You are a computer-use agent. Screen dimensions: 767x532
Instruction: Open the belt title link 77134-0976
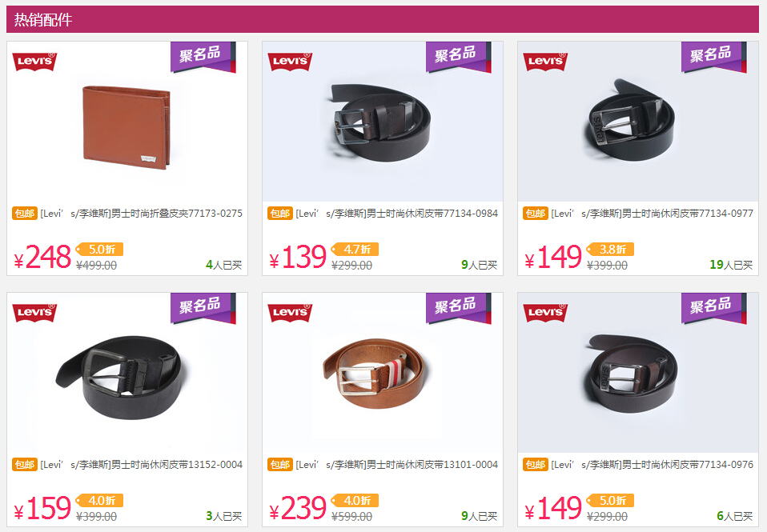[x=652, y=465]
